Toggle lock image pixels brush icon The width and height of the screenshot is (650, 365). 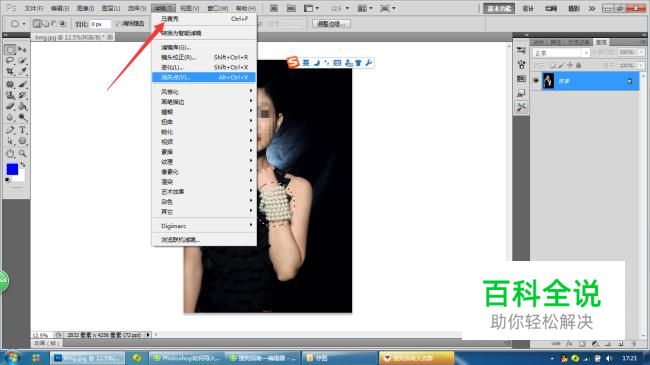coord(561,66)
